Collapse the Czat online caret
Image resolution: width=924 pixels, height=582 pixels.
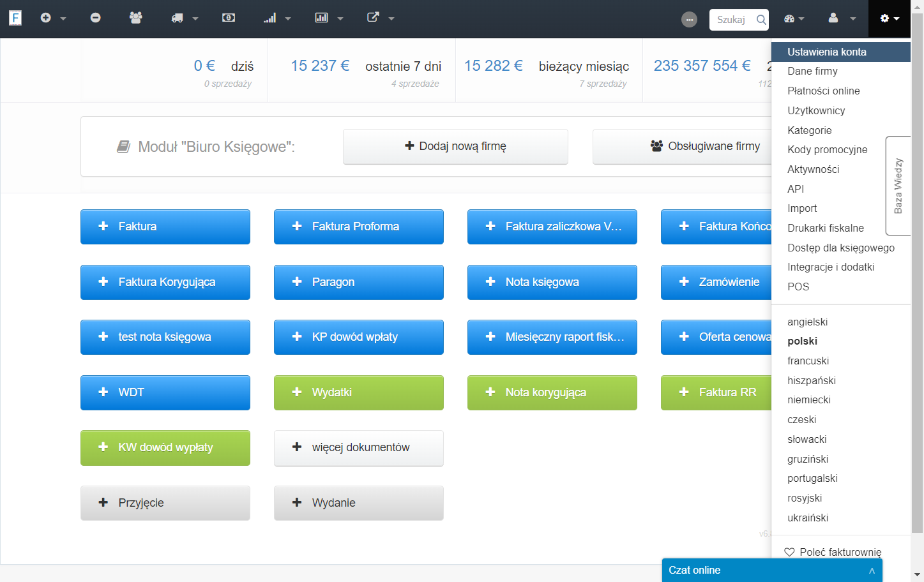[872, 571]
